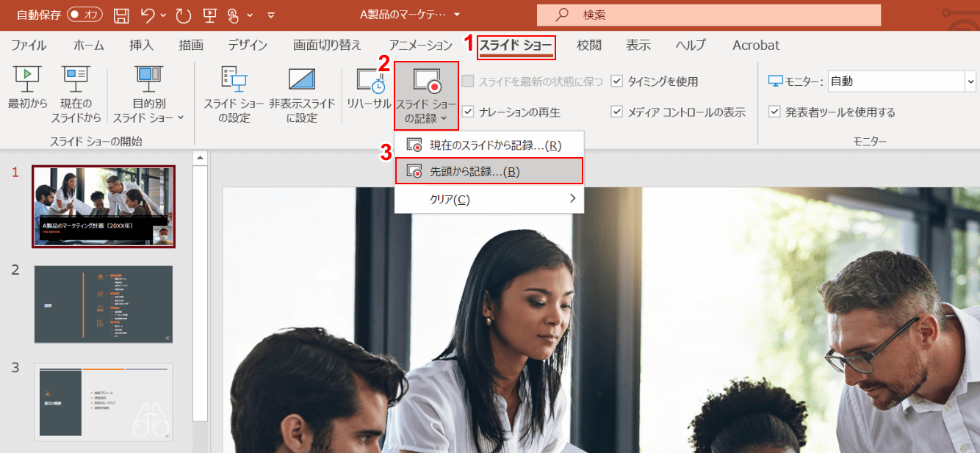Toggle 自動保存 switch

[x=84, y=15]
